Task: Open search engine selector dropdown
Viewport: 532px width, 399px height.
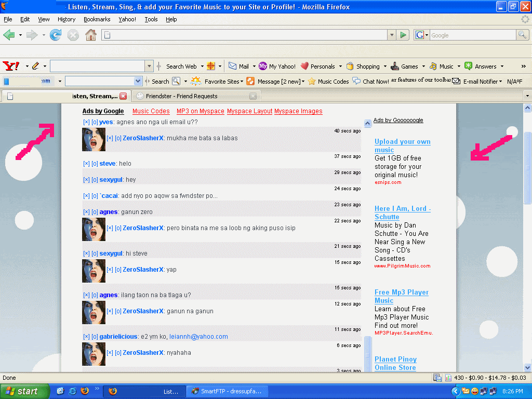Action: [427, 35]
